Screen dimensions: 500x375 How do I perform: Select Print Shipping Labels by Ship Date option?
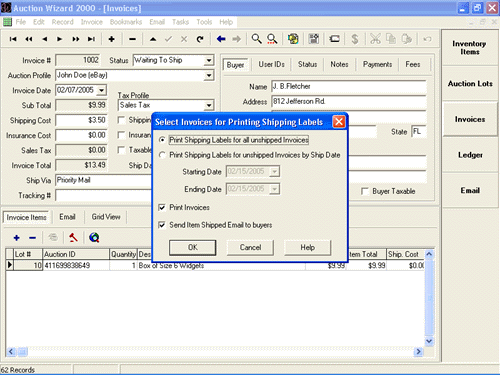(162, 155)
